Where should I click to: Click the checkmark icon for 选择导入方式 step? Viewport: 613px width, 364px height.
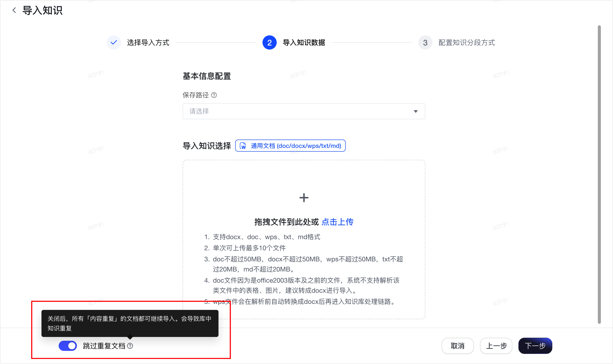(114, 42)
